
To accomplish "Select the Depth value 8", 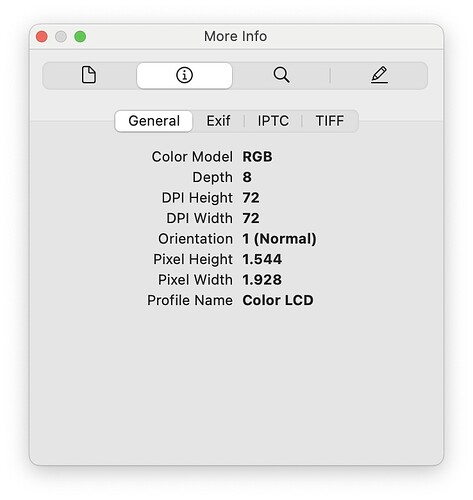I will (247, 177).
